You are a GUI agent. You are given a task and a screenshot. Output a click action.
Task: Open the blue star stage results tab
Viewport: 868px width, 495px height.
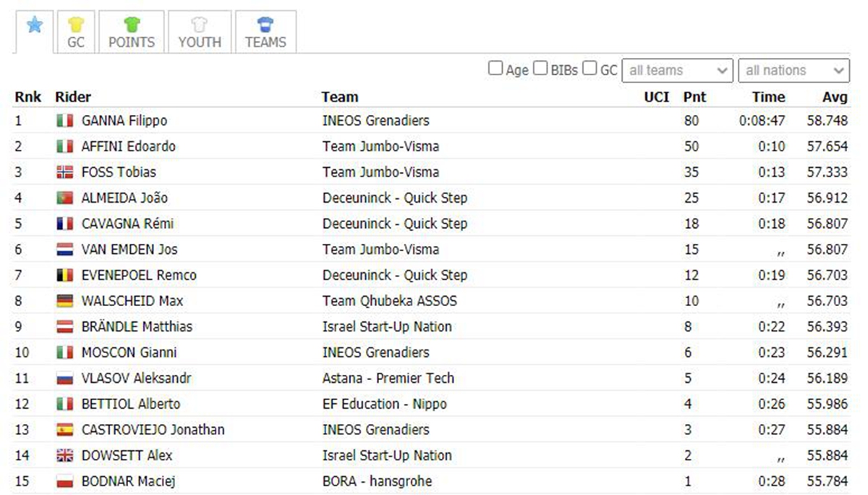point(35,26)
